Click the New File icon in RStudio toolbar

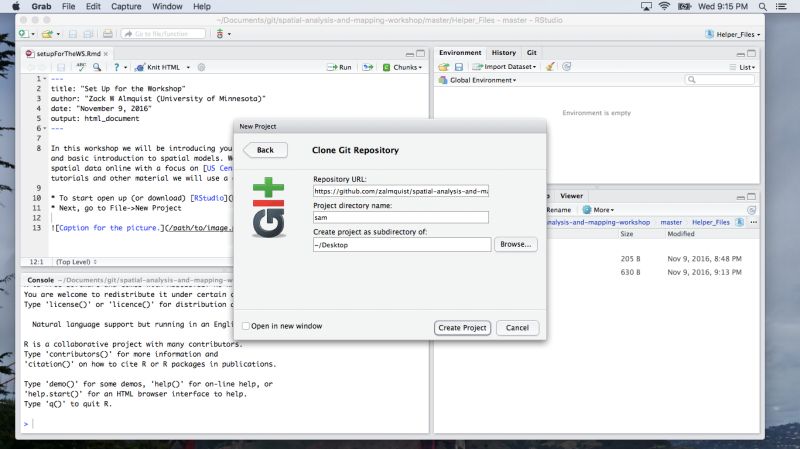tap(24, 34)
